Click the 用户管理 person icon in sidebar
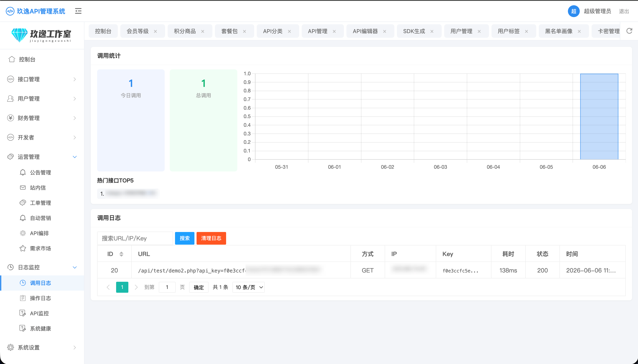The height and width of the screenshot is (364, 638). click(x=11, y=98)
